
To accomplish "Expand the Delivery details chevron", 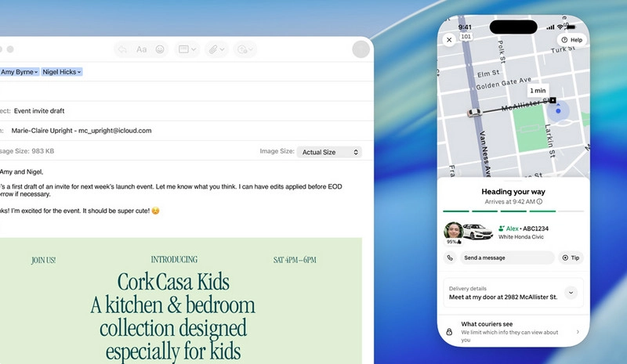I will tap(571, 293).
